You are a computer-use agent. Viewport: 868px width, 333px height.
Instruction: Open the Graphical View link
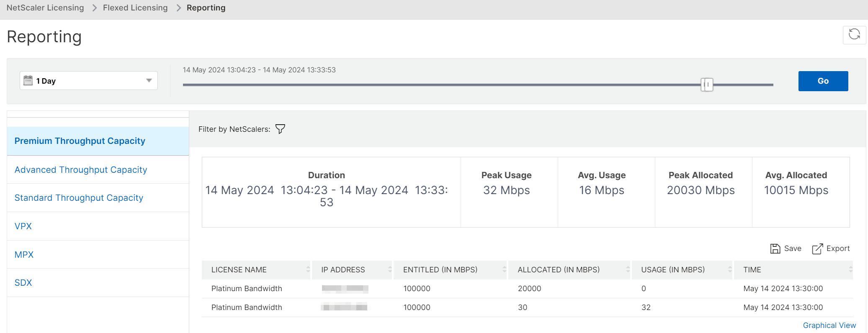click(829, 325)
